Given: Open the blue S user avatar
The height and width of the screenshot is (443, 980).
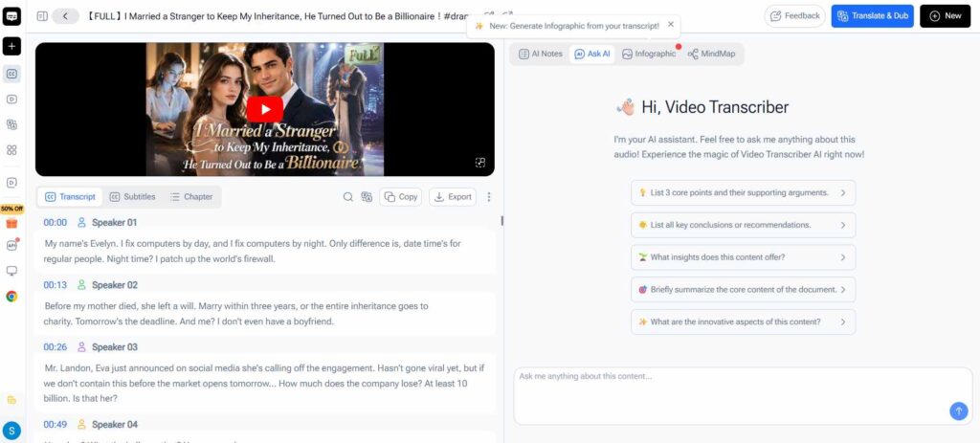Looking at the screenshot, I should (11, 431).
